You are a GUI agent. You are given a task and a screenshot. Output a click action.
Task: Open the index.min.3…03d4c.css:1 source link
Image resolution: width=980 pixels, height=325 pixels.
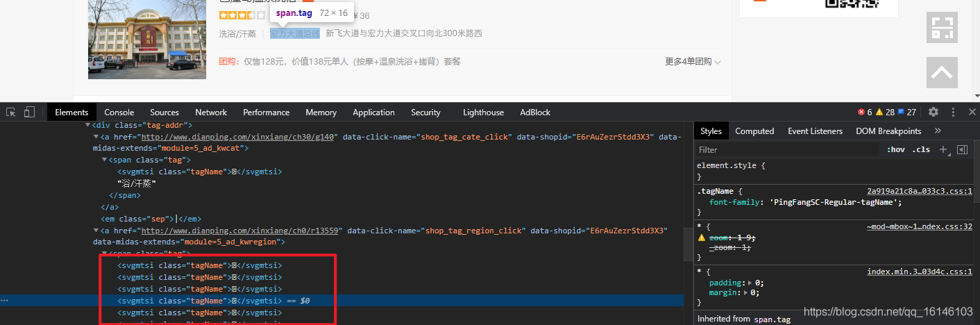(919, 272)
